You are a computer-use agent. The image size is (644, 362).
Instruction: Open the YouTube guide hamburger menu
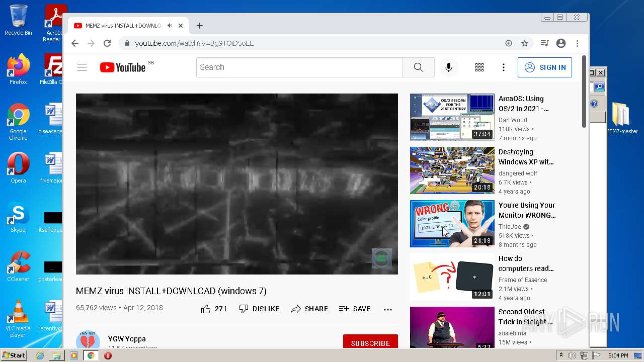tap(82, 67)
